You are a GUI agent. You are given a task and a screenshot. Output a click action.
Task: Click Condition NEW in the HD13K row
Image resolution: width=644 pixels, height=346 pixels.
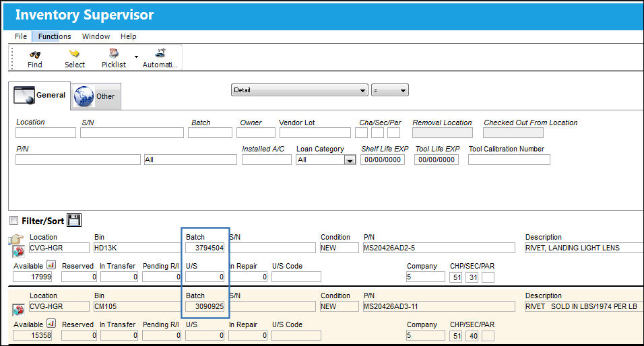[339, 248]
